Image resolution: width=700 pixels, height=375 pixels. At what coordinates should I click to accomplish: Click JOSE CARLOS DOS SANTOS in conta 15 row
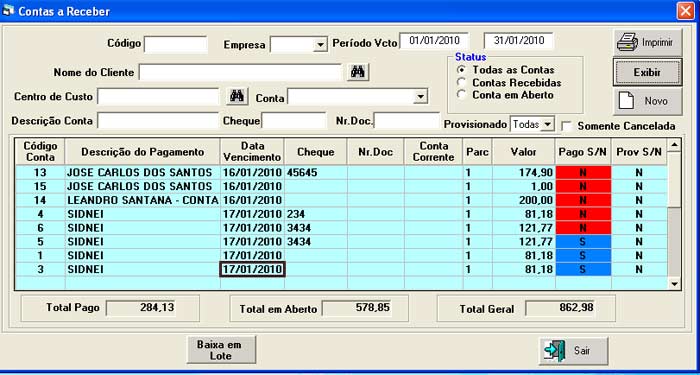[x=140, y=187]
